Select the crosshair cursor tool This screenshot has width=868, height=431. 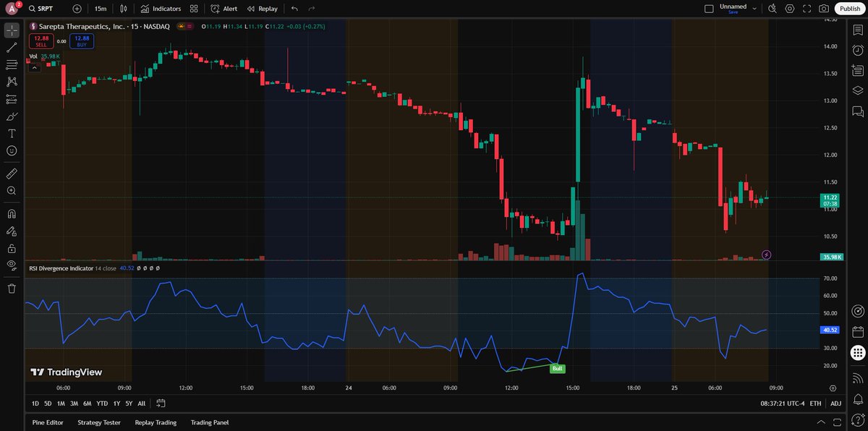[12, 30]
